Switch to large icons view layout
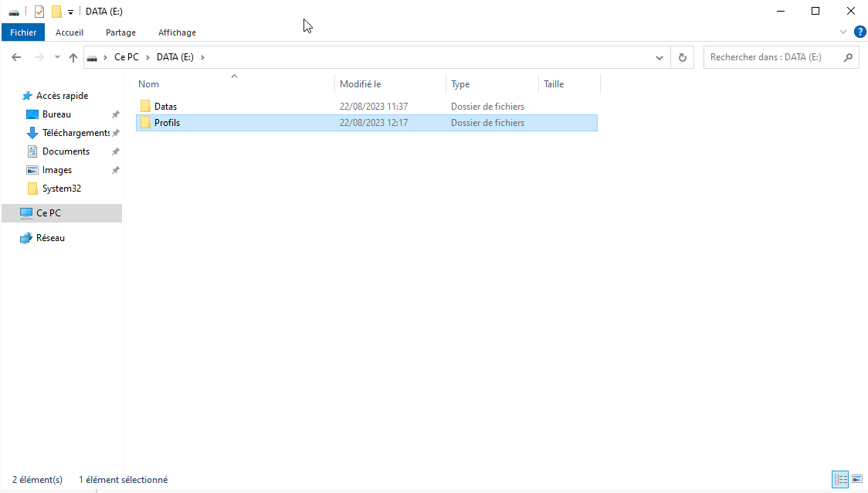Viewport: 868px width, 493px height. coord(856,480)
